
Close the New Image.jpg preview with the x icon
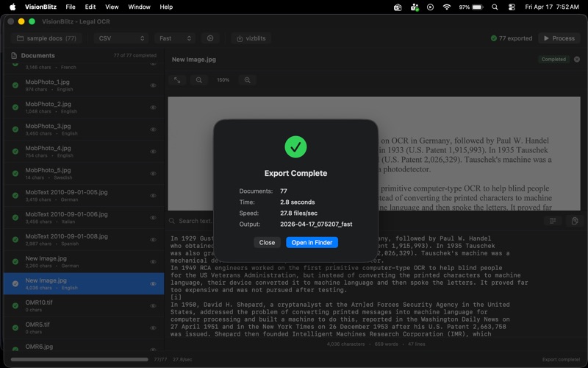(x=577, y=60)
